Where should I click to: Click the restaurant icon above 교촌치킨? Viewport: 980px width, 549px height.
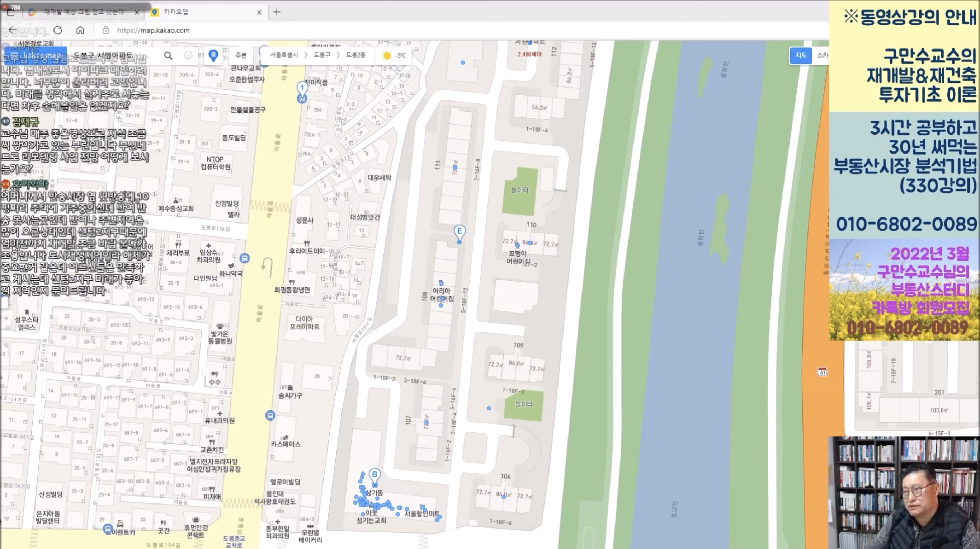(x=212, y=442)
